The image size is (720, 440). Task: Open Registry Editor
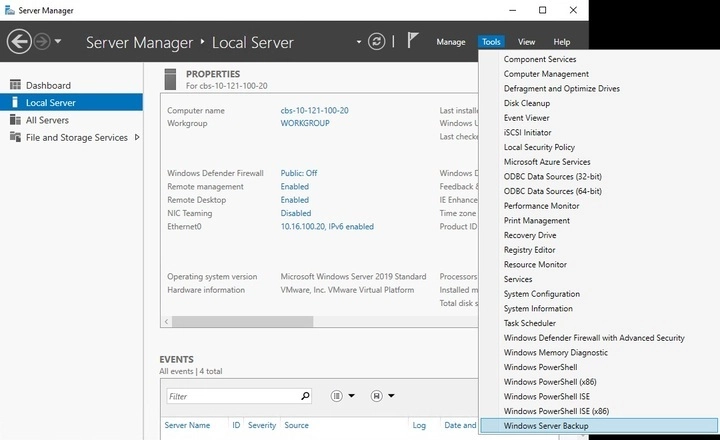[529, 250]
